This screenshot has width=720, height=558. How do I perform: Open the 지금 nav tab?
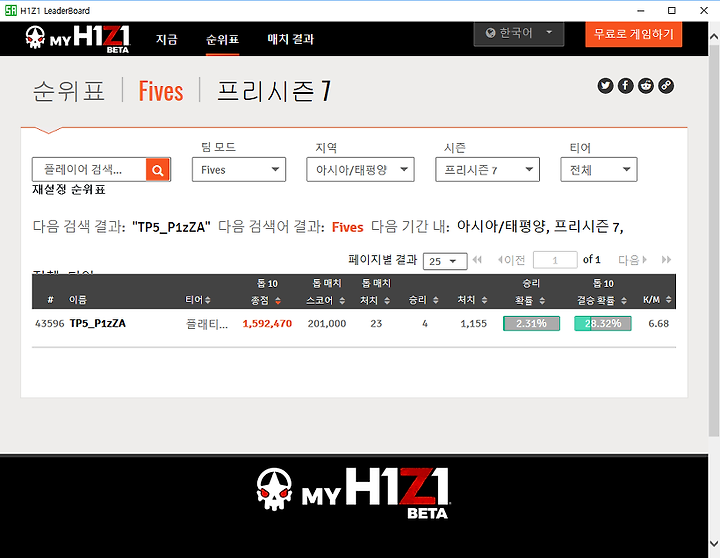point(166,39)
